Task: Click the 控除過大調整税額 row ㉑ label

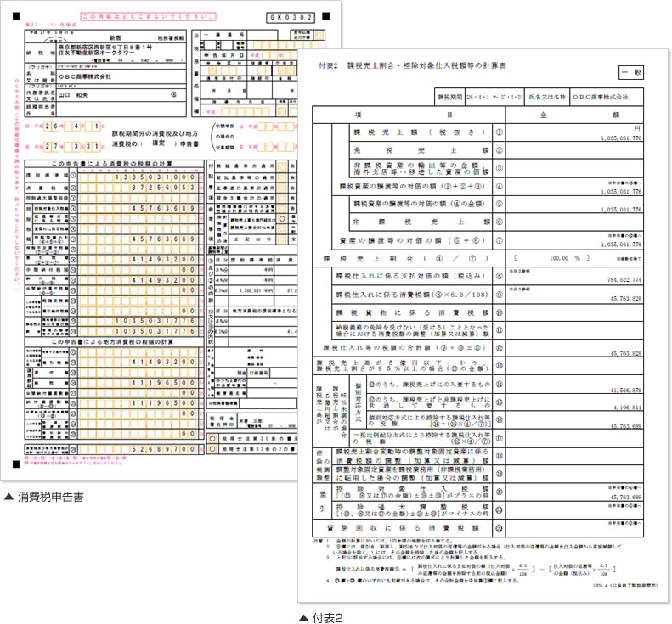Action: 412,509
